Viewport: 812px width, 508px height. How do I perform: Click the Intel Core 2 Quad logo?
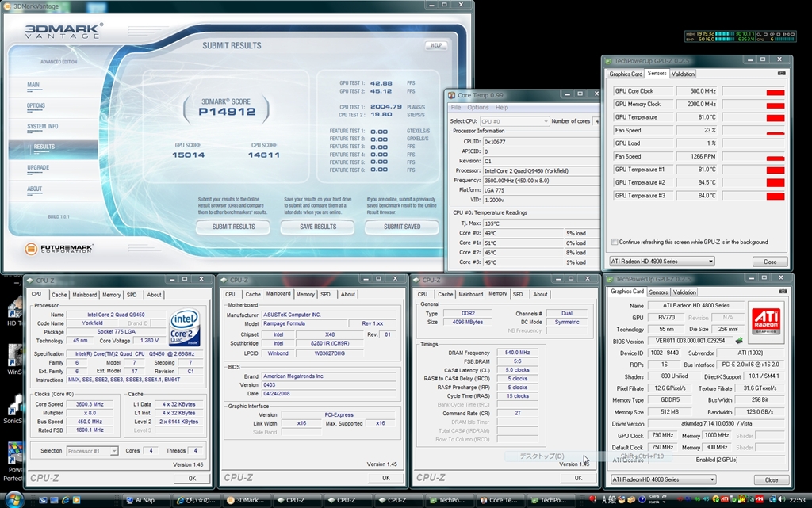(x=184, y=328)
